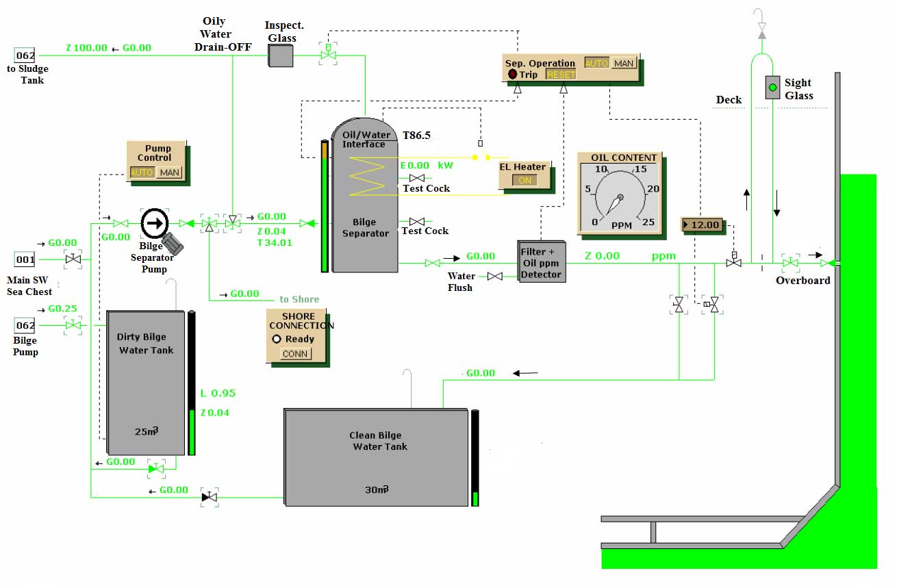Open the Water Flush valve
This screenshot has height=588, width=897.
tap(494, 277)
